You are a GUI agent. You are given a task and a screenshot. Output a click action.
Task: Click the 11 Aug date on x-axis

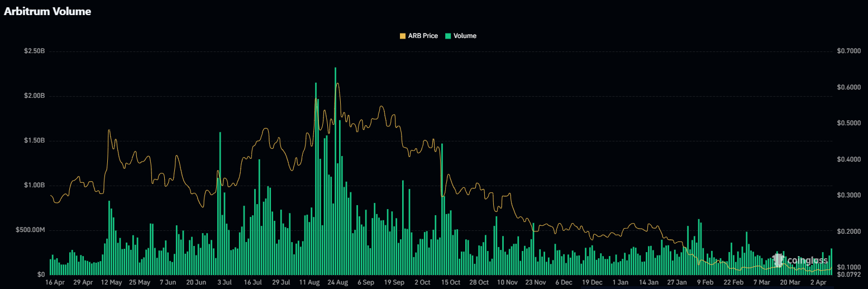tap(309, 283)
